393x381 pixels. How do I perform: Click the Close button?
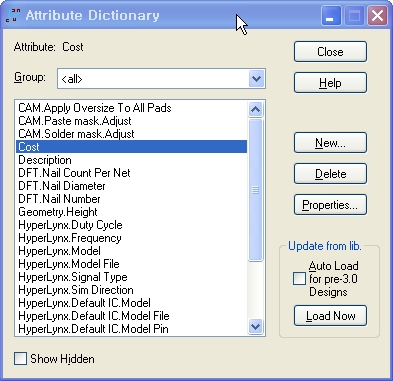[x=330, y=52]
